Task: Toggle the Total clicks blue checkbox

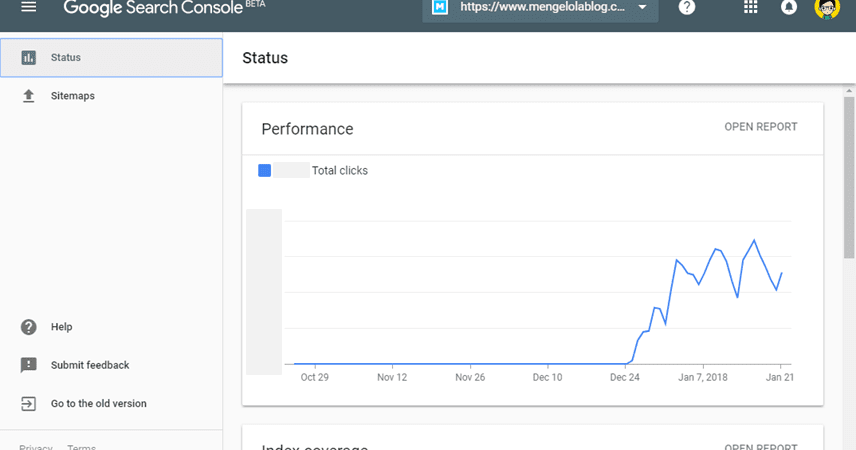Action: (x=265, y=171)
